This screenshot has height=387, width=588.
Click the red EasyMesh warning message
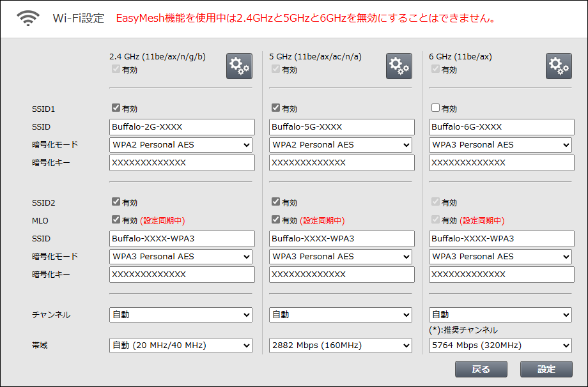(306, 18)
